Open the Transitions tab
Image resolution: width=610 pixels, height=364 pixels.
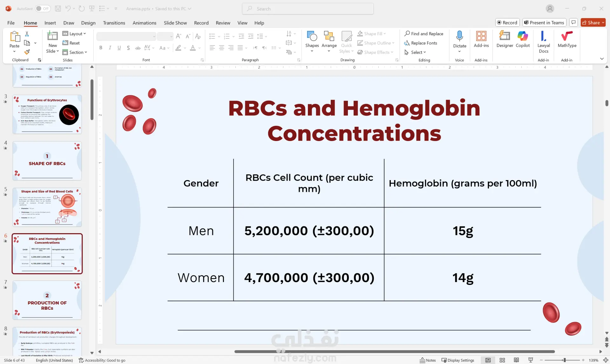click(x=114, y=23)
